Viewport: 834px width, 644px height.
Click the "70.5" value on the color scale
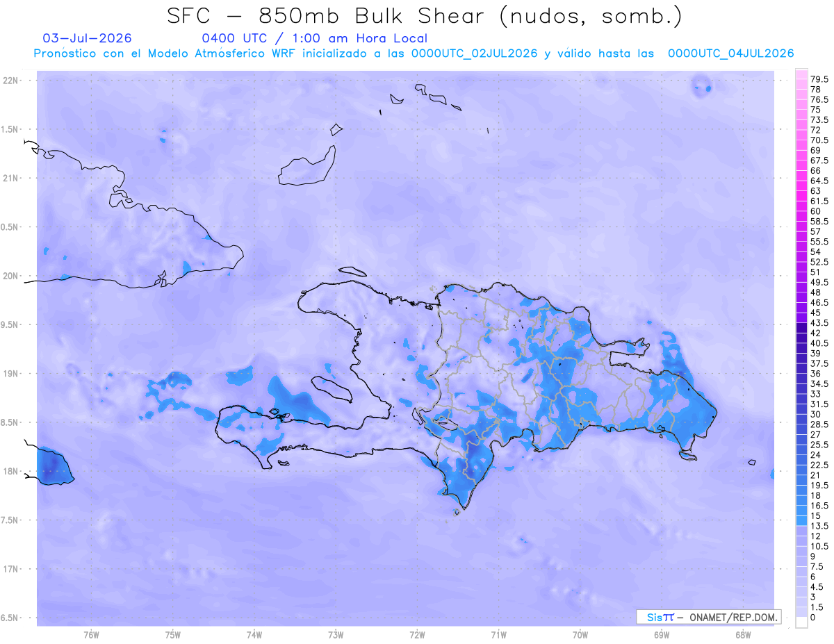point(818,140)
